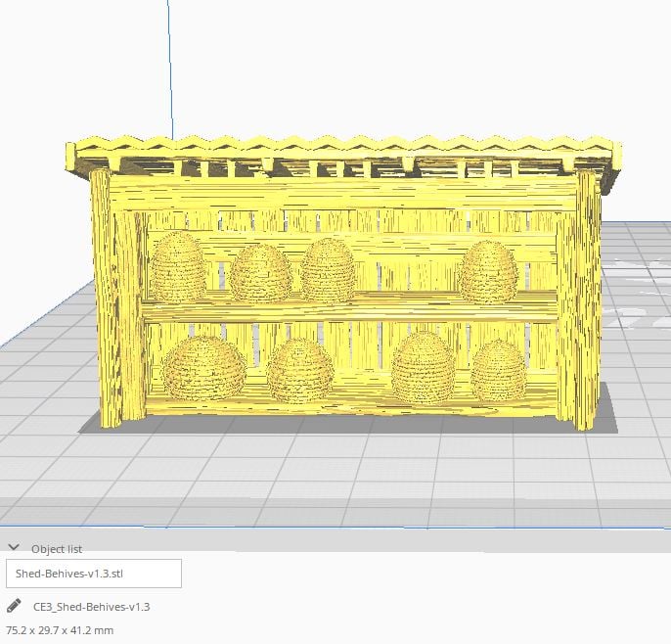Viewport: 671px width, 644px height.
Task: Click the third beehive from left, bottom shelf
Action: pos(422,366)
